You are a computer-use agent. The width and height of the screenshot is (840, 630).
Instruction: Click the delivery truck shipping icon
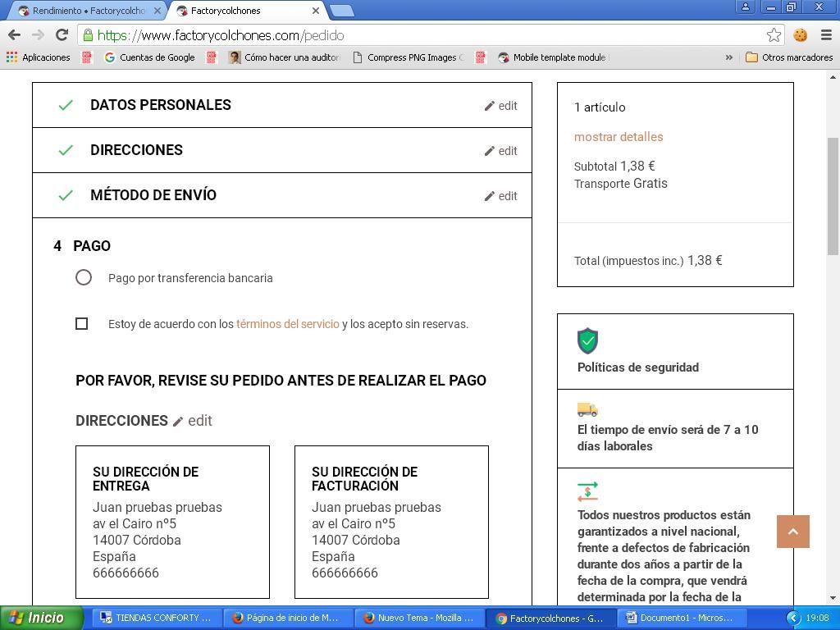[x=587, y=410]
